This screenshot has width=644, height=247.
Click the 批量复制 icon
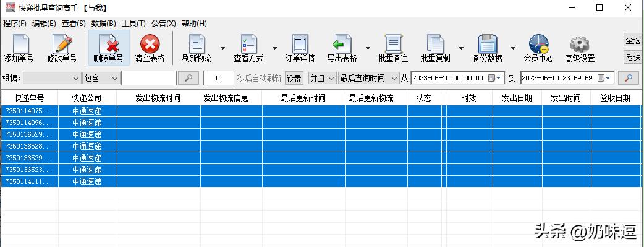point(435,43)
